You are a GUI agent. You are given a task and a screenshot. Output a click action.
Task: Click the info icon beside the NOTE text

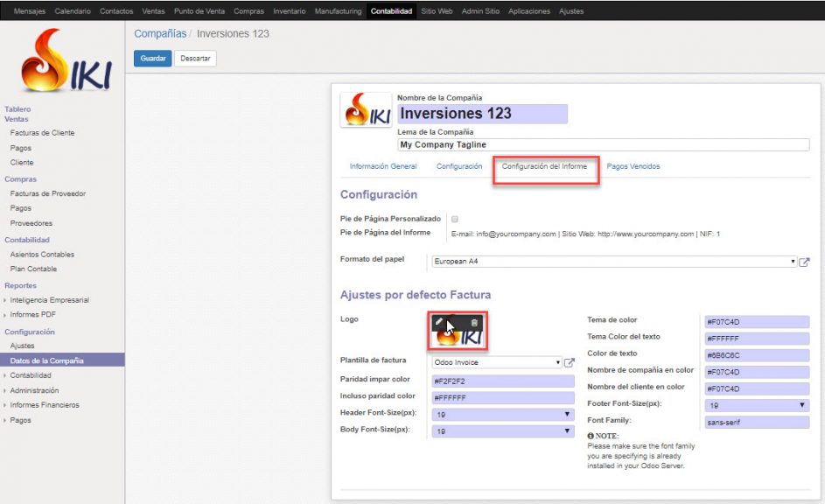pyautogui.click(x=591, y=435)
